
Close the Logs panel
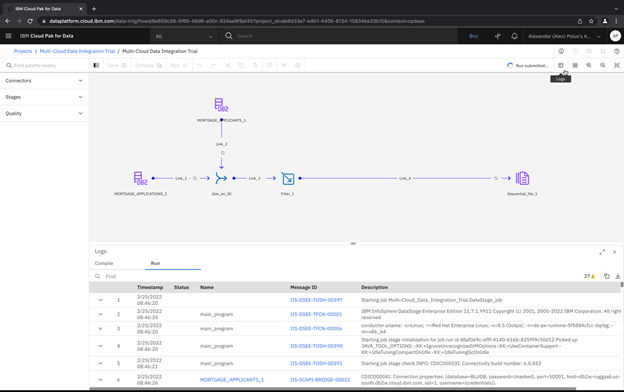[x=614, y=252]
